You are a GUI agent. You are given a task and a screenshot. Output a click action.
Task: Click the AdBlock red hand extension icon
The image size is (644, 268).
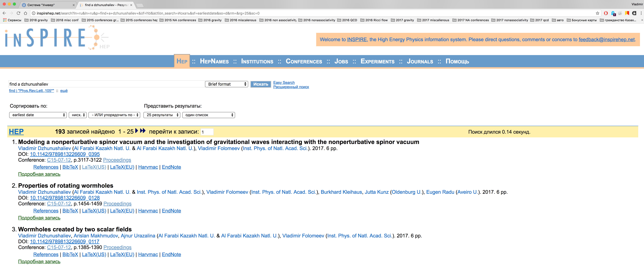coord(606,13)
